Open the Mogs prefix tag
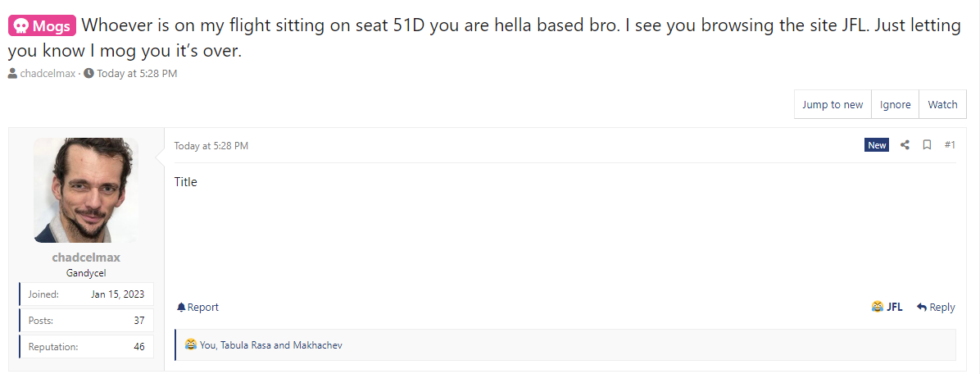The height and width of the screenshot is (374, 980). click(x=42, y=26)
